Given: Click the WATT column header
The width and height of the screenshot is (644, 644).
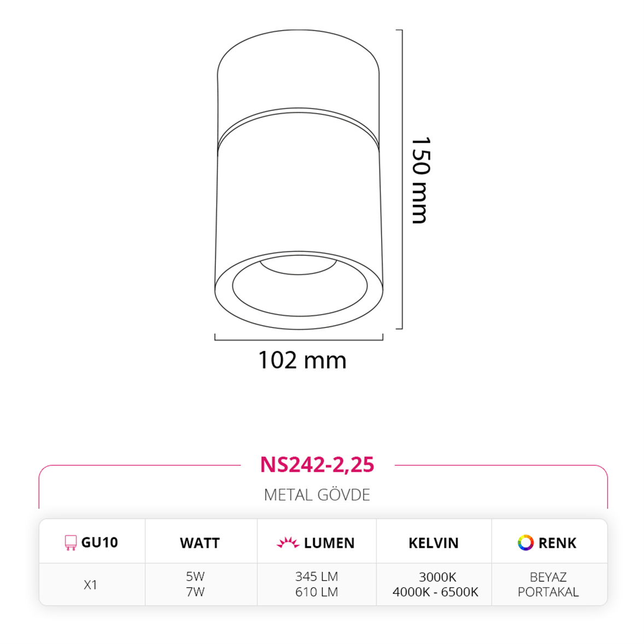Looking at the screenshot, I should (x=200, y=543).
